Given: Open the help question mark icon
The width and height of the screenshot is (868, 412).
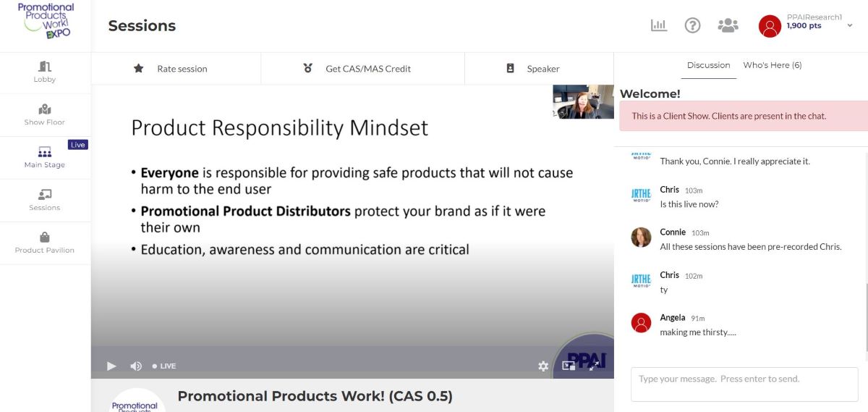Looking at the screenshot, I should [692, 25].
